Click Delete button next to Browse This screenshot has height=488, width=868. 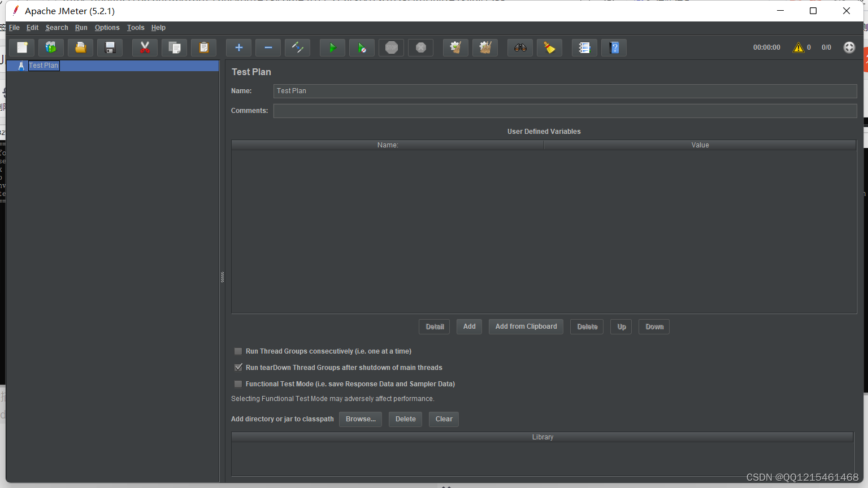(406, 419)
